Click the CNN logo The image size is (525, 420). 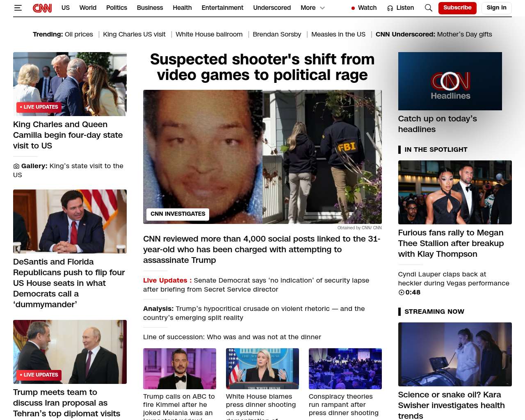[42, 8]
